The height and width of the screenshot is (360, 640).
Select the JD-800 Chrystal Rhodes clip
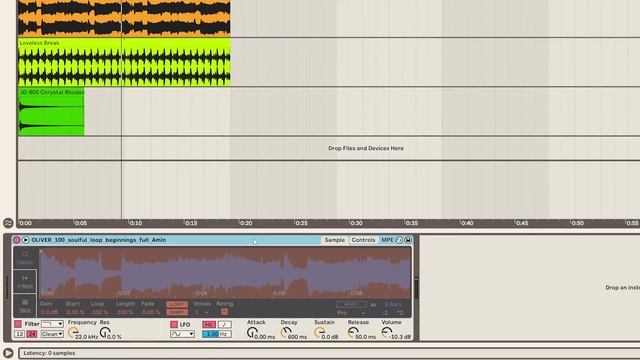[51, 111]
